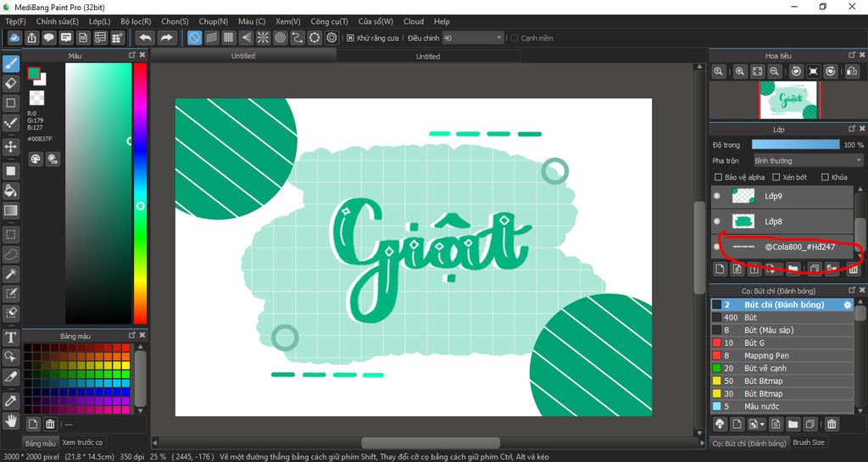Enable the Bảo vệ alpha checkbox

point(719,177)
